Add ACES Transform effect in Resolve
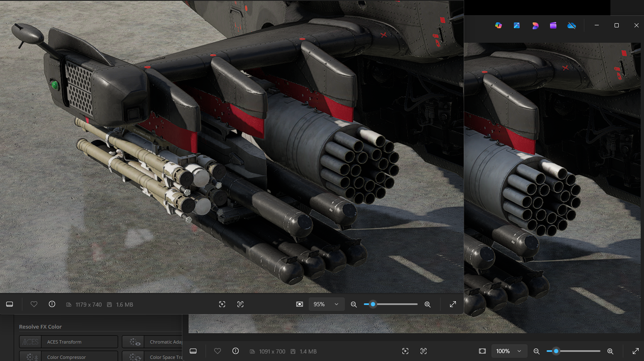 pyautogui.click(x=68, y=342)
